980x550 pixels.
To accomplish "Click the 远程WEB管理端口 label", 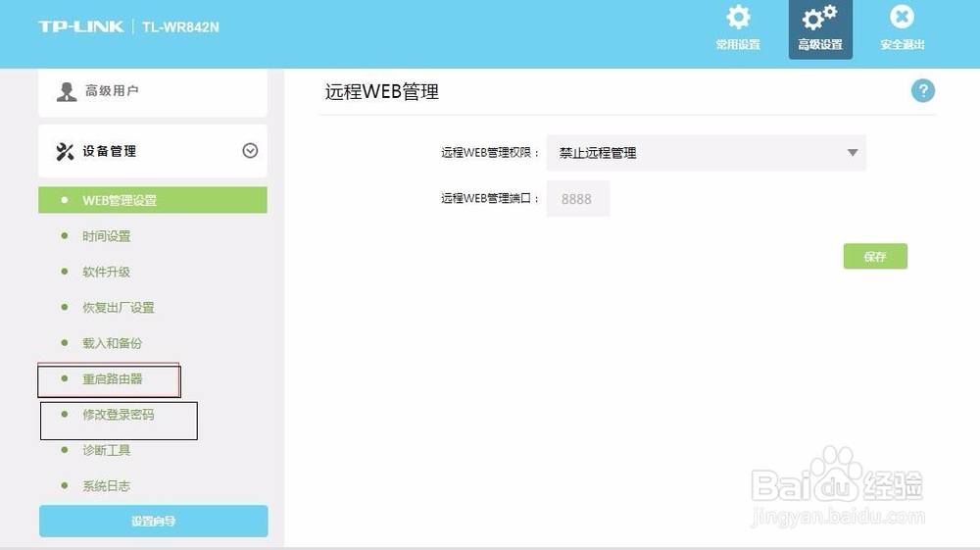I will [489, 198].
